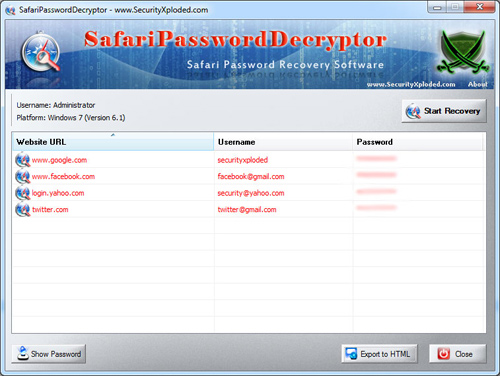Click username facebook@gmail.com
This screenshot has width=500, height=376.
tap(251, 176)
